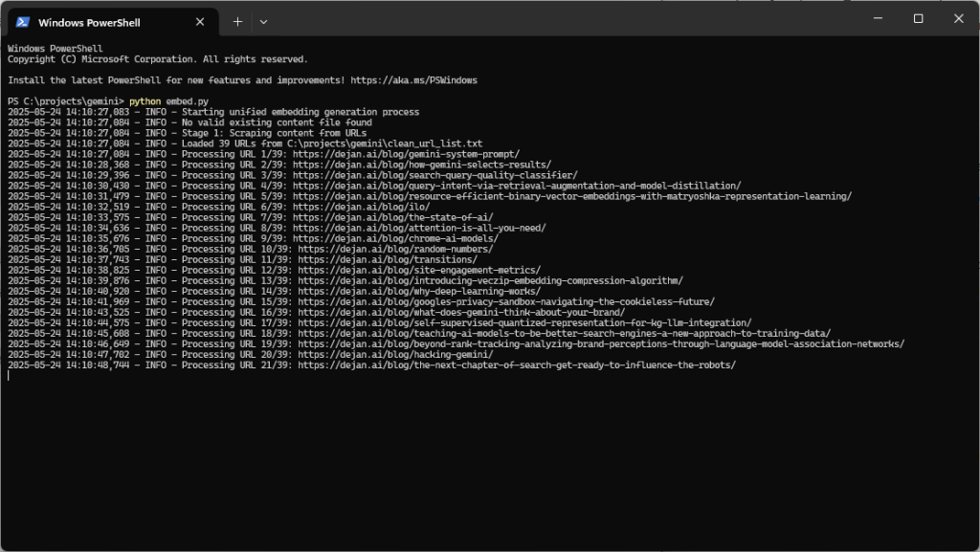Close the terminal window
980x552 pixels.
coord(959,19)
